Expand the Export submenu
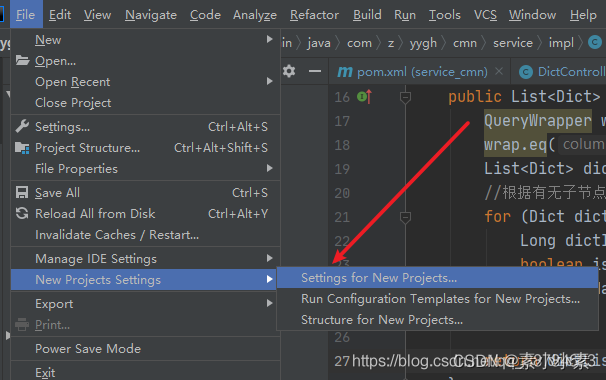Image resolution: width=606 pixels, height=380 pixels. coord(145,303)
